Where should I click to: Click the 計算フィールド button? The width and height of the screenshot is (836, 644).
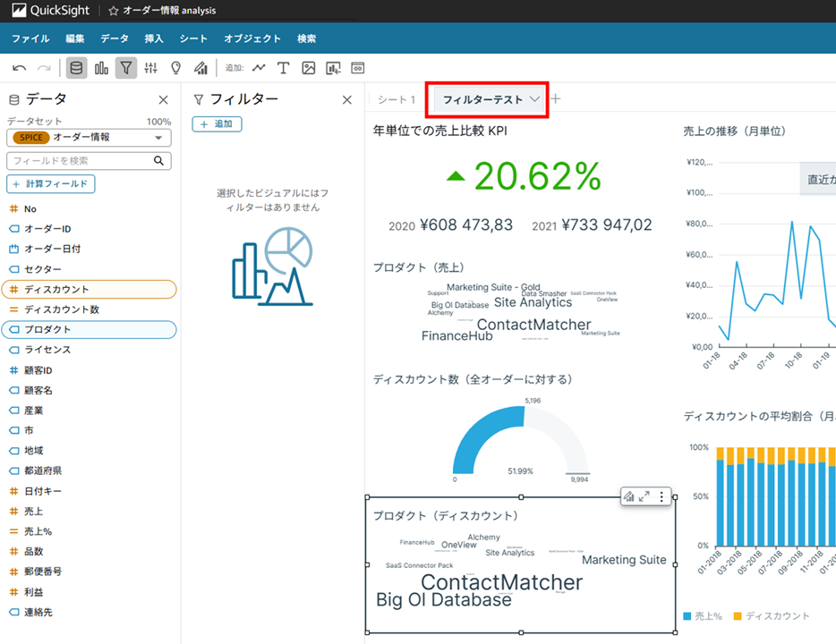point(51,183)
